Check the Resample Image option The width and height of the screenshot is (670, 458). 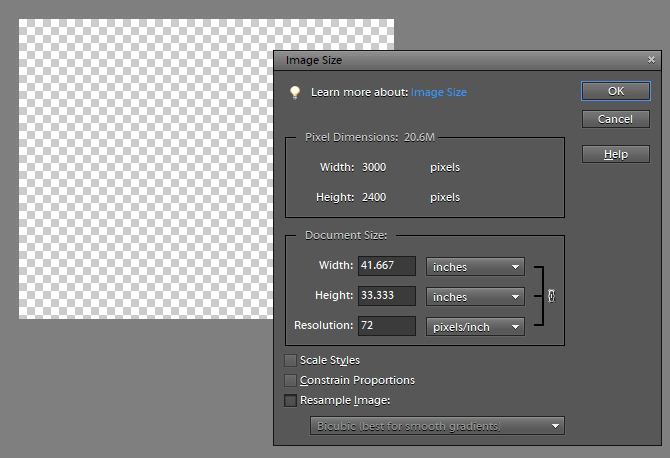pos(291,400)
